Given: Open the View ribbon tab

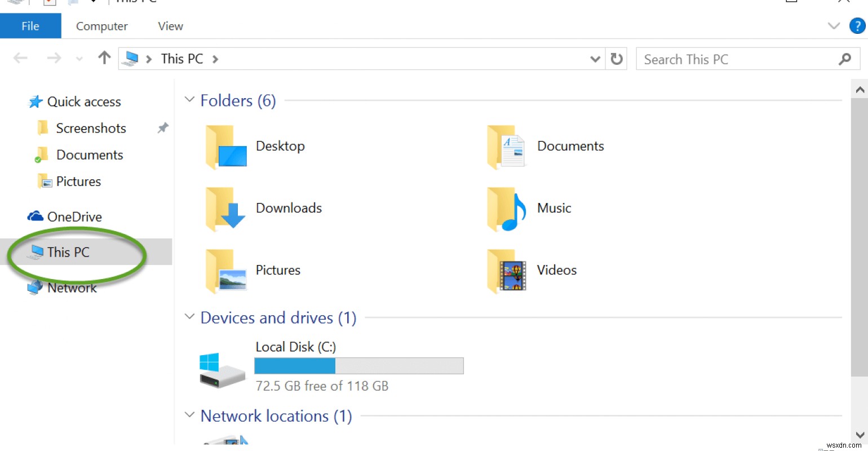Looking at the screenshot, I should pyautogui.click(x=169, y=25).
